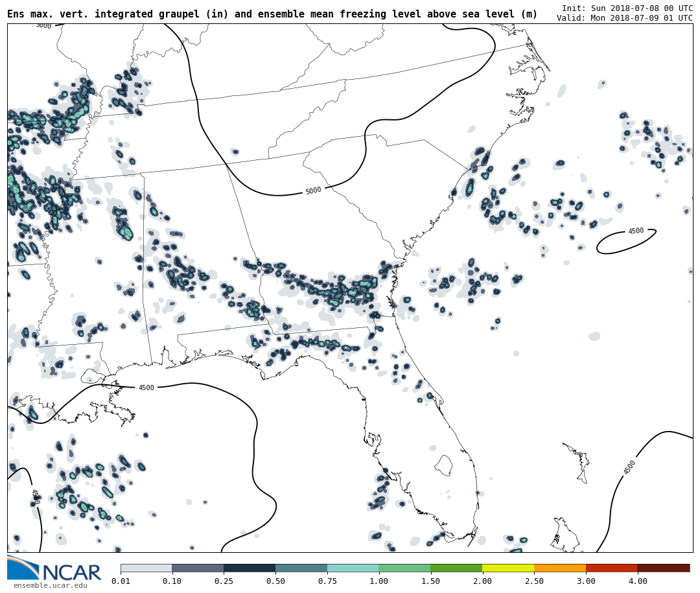Select the yellow 2.00–2.50 colorbar swatch

(507, 568)
